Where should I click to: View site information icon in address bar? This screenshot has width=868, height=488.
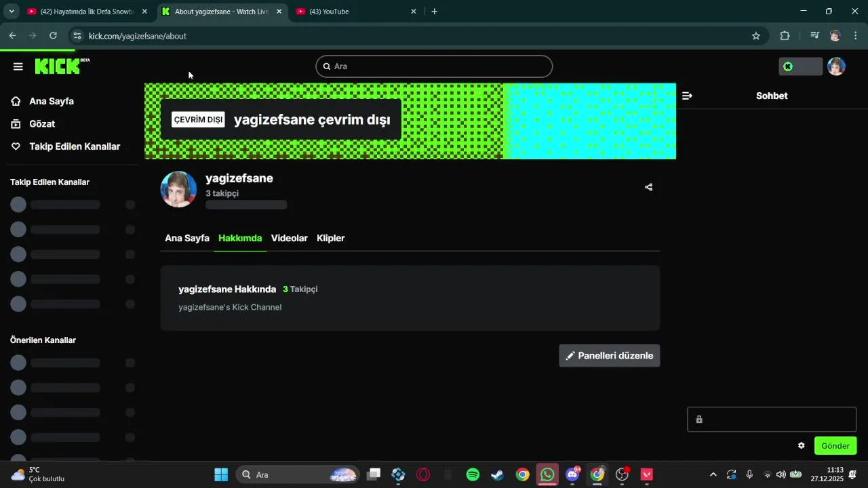[77, 36]
